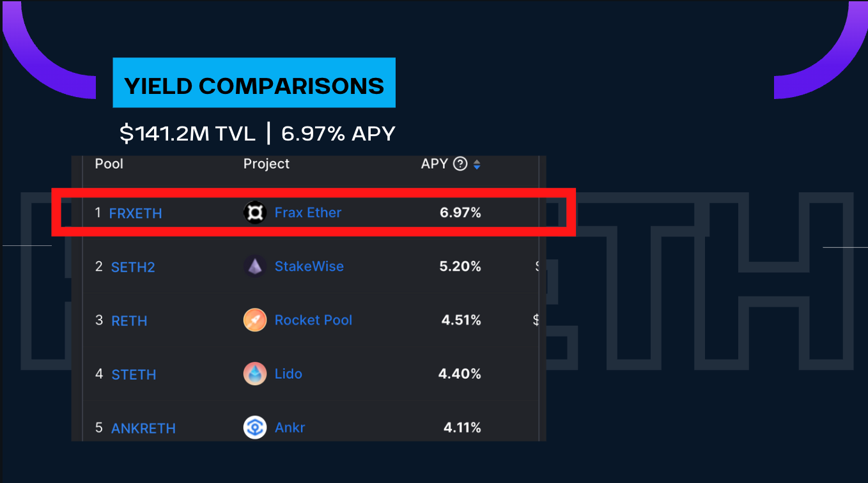Open the FRXETH pool link
The height and width of the screenshot is (483, 868).
pyautogui.click(x=136, y=213)
